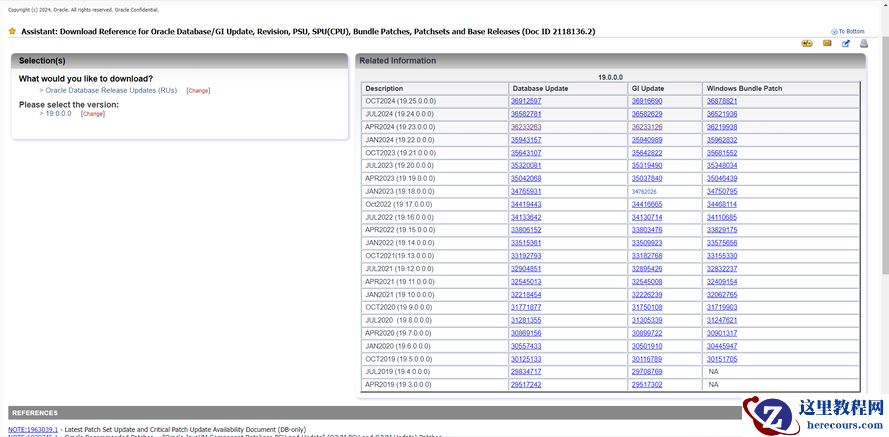889x437 pixels.
Task: Select the 19.0.0.0 version link
Action: coord(58,113)
